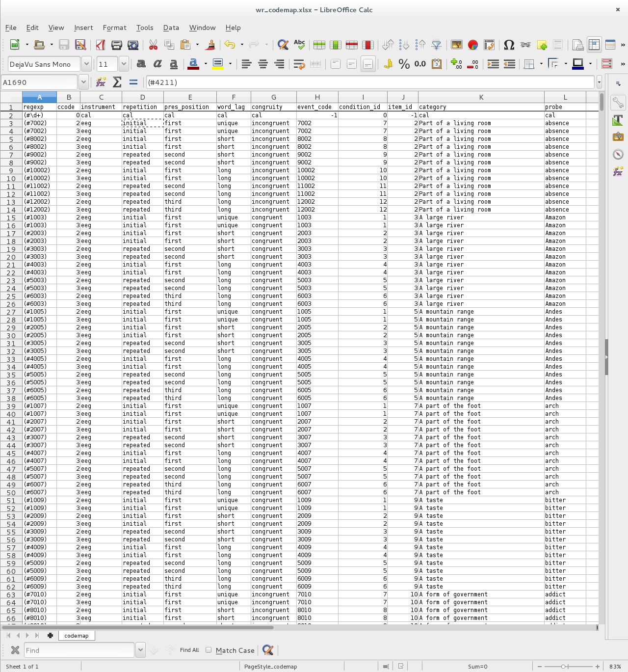This screenshot has width=628, height=672.
Task: Open Paste options dropdown arrow
Action: click(197, 45)
